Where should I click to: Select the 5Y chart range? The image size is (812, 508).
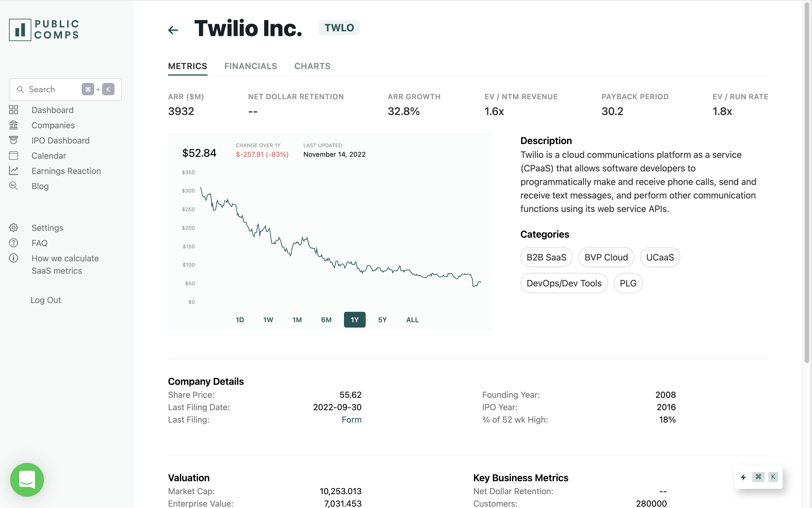pyautogui.click(x=382, y=319)
